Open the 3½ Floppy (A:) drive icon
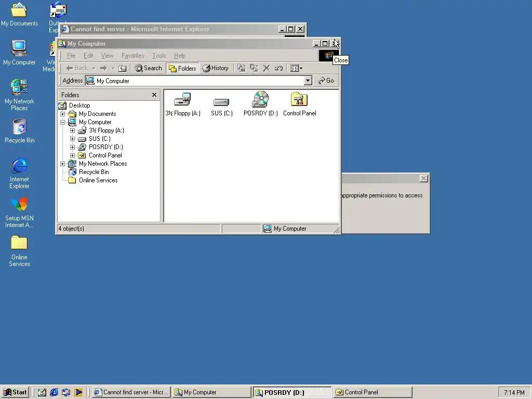The height and width of the screenshot is (399, 532). pos(182,104)
